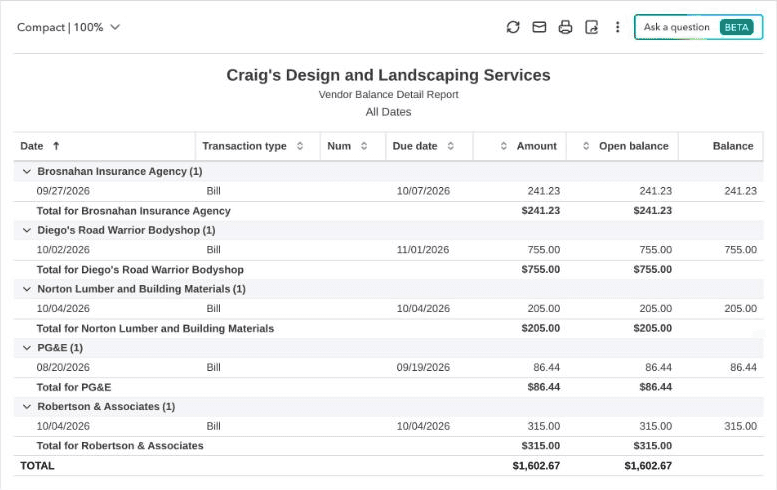The image size is (777, 490).
Task: Click the 11/01/2026 due date cell
Action: click(423, 250)
